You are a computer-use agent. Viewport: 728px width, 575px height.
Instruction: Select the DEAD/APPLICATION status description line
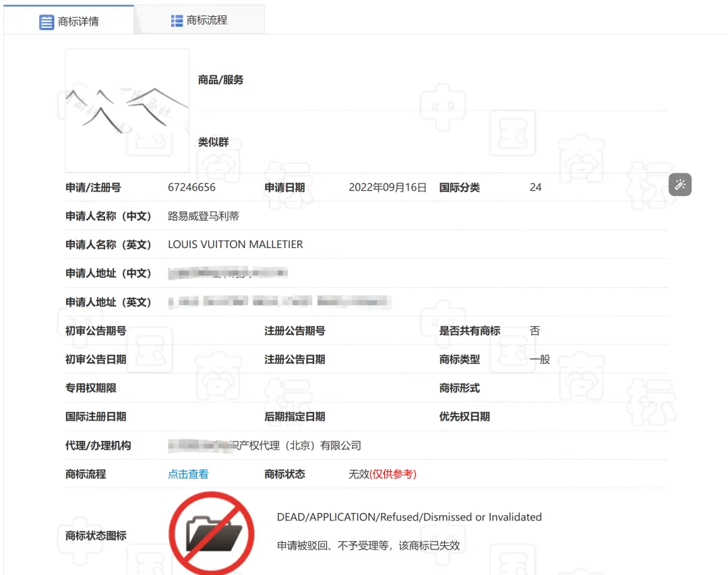tap(409, 517)
